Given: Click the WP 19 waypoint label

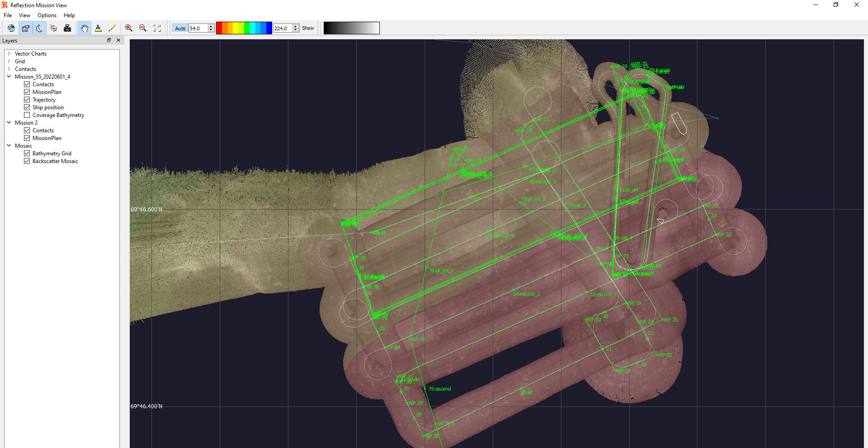Looking at the screenshot, I should point(634,303).
